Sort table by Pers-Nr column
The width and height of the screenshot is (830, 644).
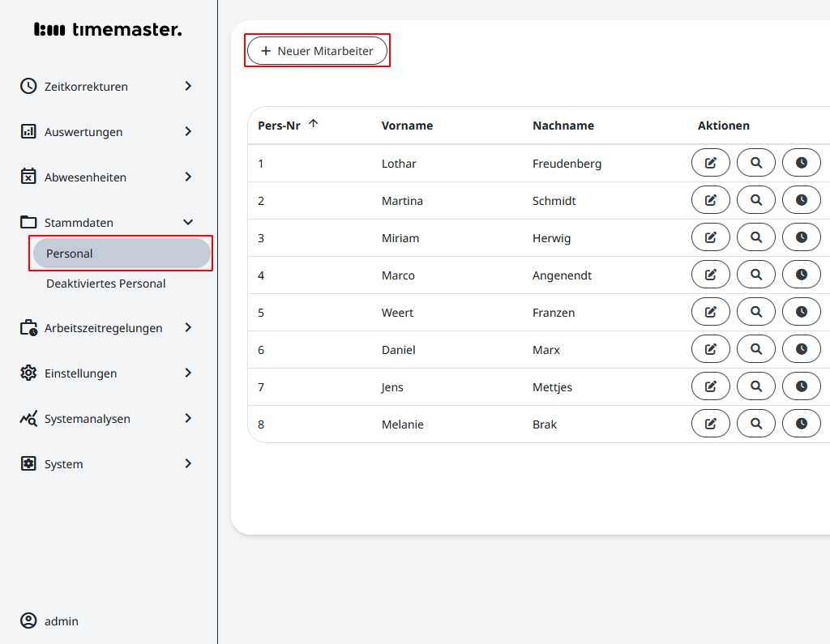pos(280,126)
